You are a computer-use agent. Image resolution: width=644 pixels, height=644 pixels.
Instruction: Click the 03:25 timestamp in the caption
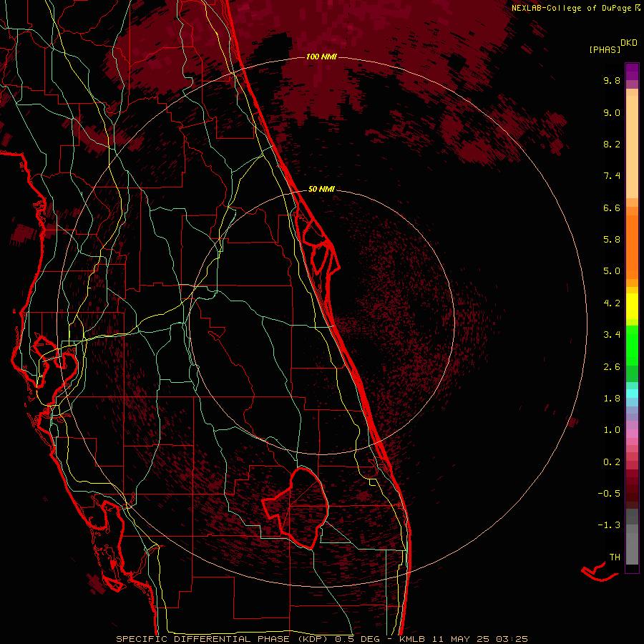(x=512, y=639)
